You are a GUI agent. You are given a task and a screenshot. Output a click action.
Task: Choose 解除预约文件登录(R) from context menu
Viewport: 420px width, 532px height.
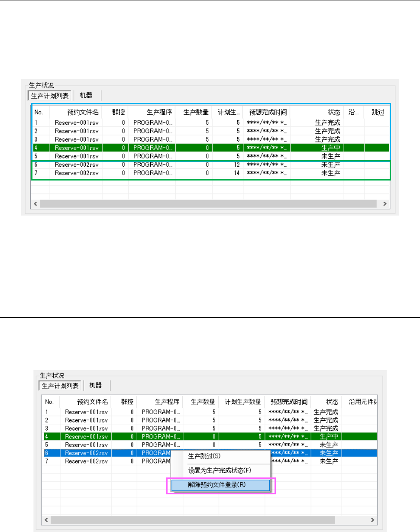click(x=221, y=485)
